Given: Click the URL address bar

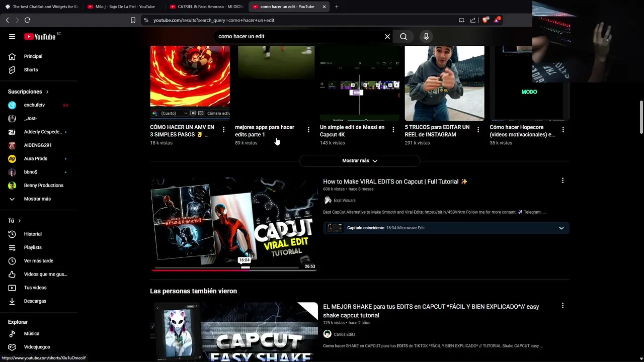Looking at the screenshot, I should [302, 20].
